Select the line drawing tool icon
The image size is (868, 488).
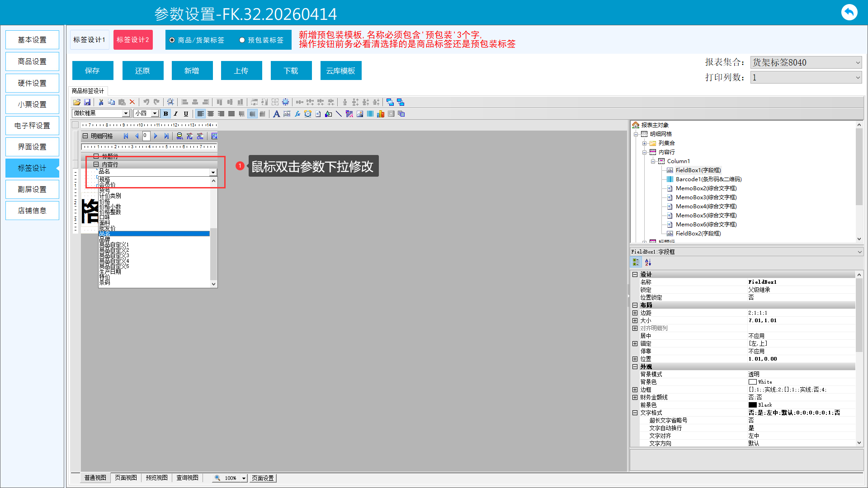[x=339, y=114]
